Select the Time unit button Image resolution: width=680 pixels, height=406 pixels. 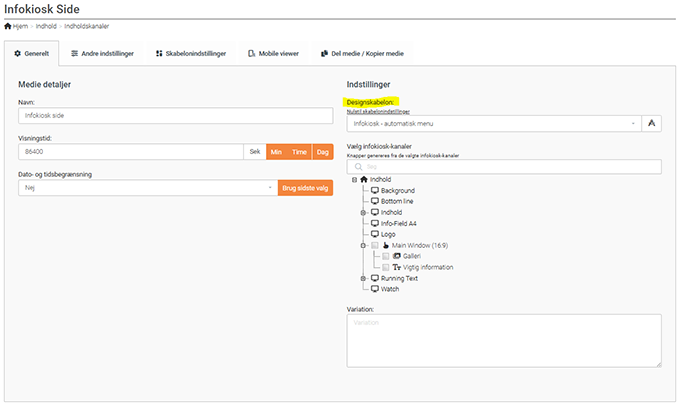(299, 151)
